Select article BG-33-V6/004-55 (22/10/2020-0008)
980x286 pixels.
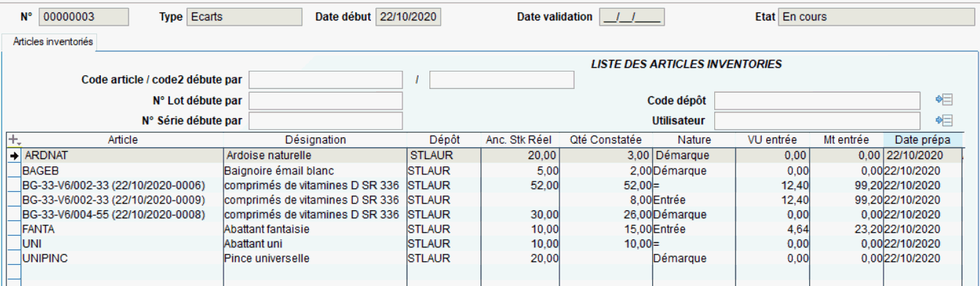pos(123,214)
